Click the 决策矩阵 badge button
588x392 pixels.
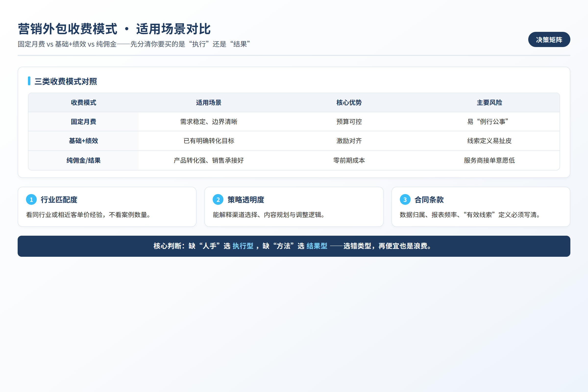pyautogui.click(x=549, y=39)
